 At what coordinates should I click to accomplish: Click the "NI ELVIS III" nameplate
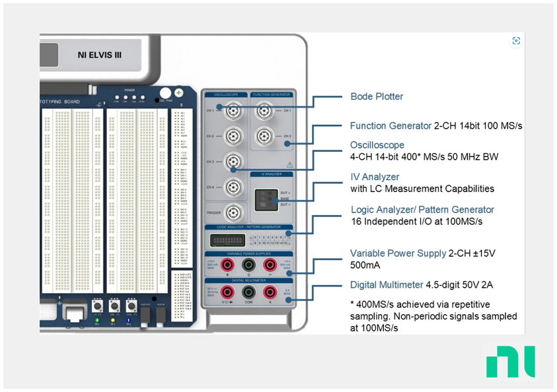100,55
